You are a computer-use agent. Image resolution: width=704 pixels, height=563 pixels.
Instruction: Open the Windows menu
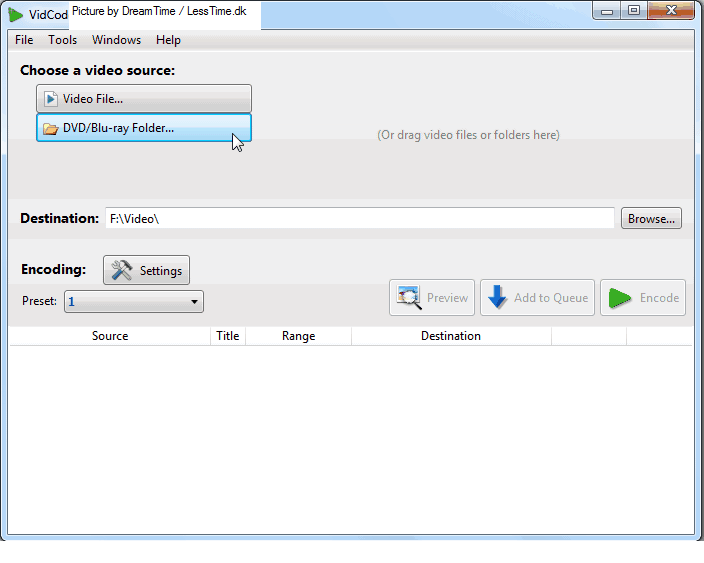pos(116,40)
